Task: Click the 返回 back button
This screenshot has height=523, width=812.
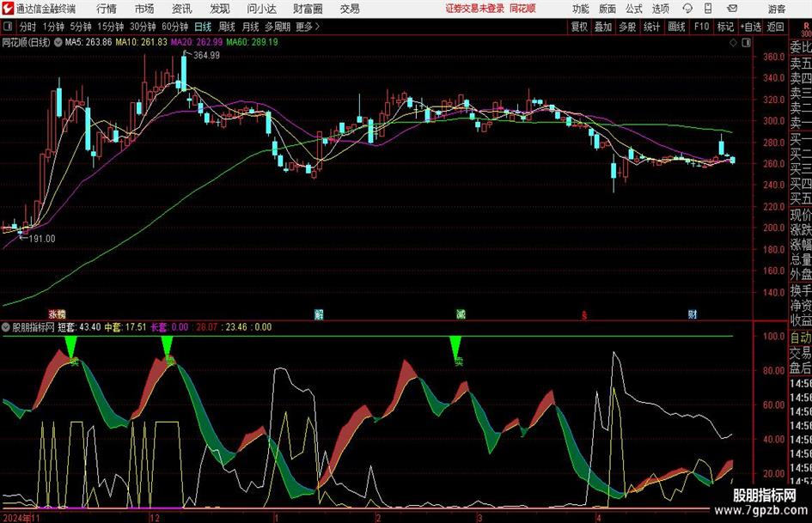Action: coord(775,27)
